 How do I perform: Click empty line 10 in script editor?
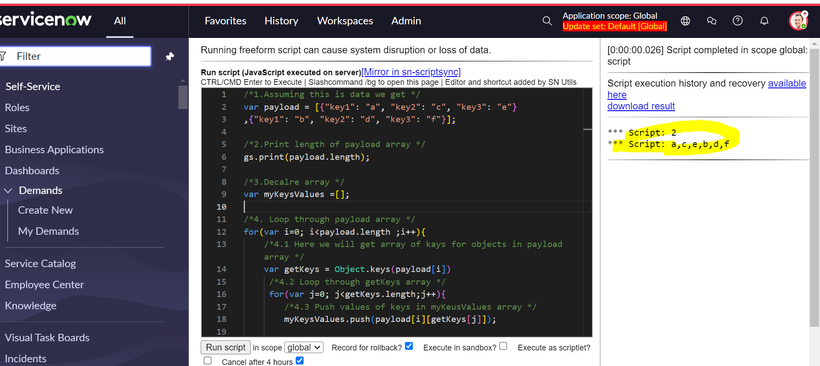click(417, 207)
